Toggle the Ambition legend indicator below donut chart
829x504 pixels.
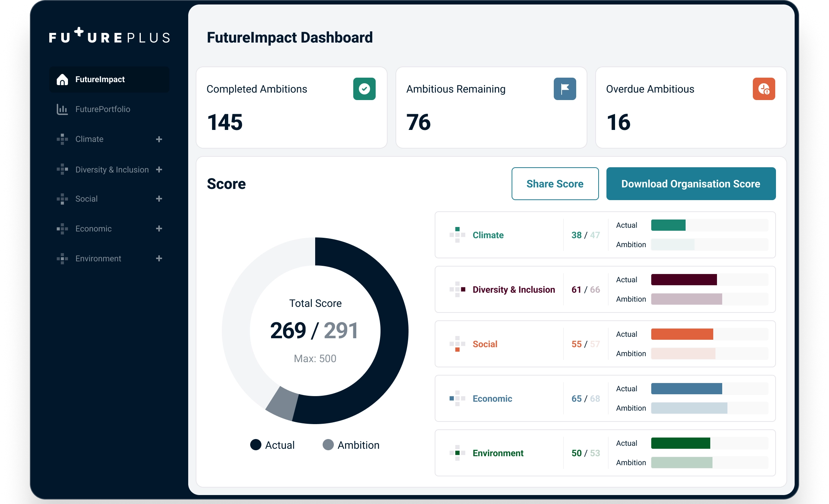coord(328,445)
